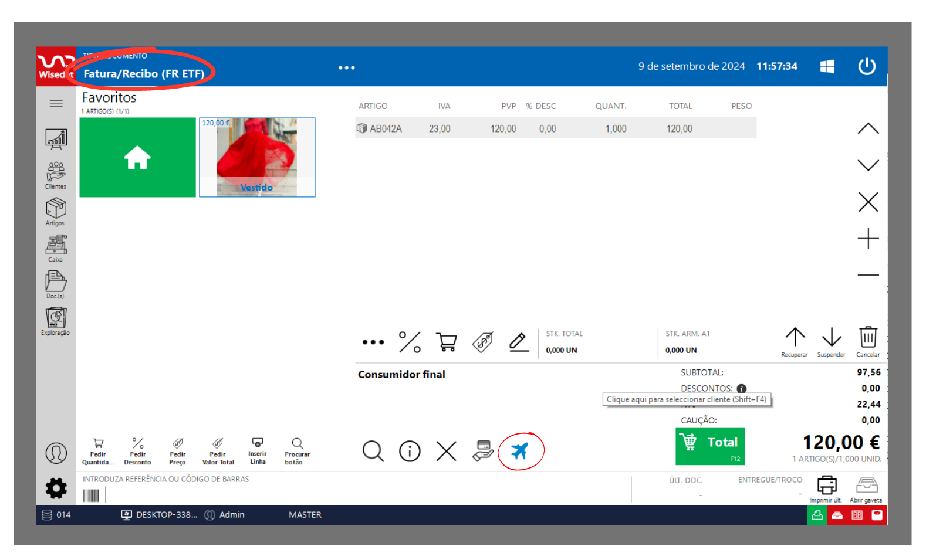Open the Artigos sidebar section
Screen dimensions: 926x560
[x=56, y=211]
